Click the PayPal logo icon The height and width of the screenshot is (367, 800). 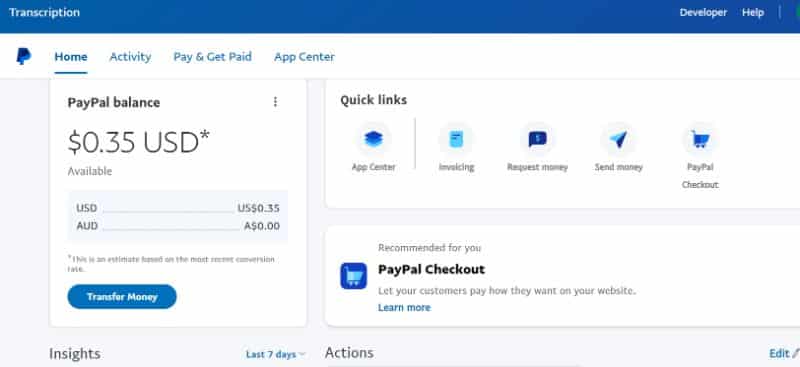[23, 56]
